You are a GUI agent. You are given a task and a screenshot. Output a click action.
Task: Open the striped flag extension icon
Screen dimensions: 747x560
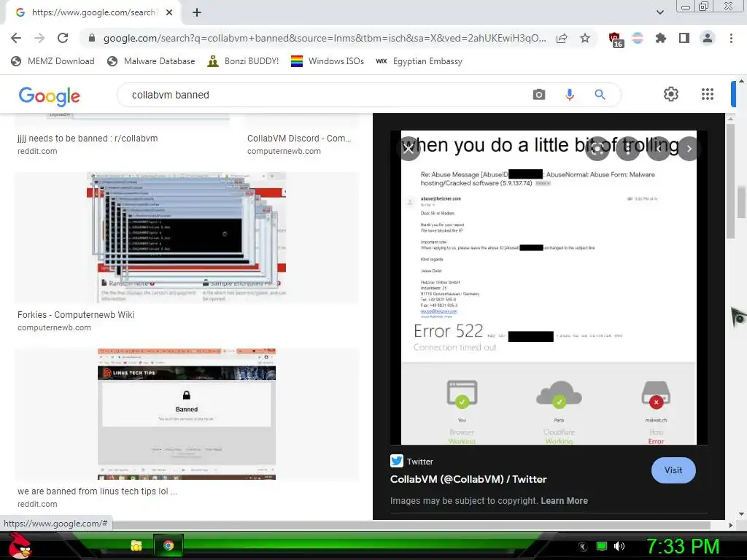pyautogui.click(x=638, y=38)
